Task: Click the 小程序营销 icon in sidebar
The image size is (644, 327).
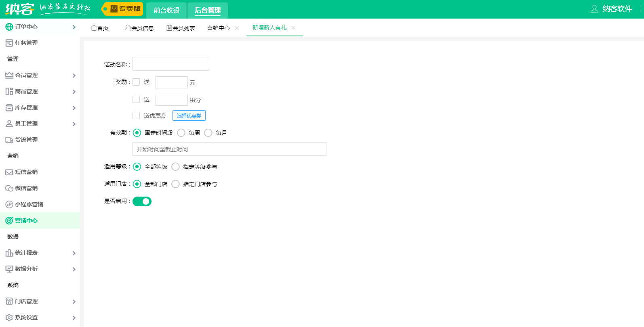Action: [9, 204]
